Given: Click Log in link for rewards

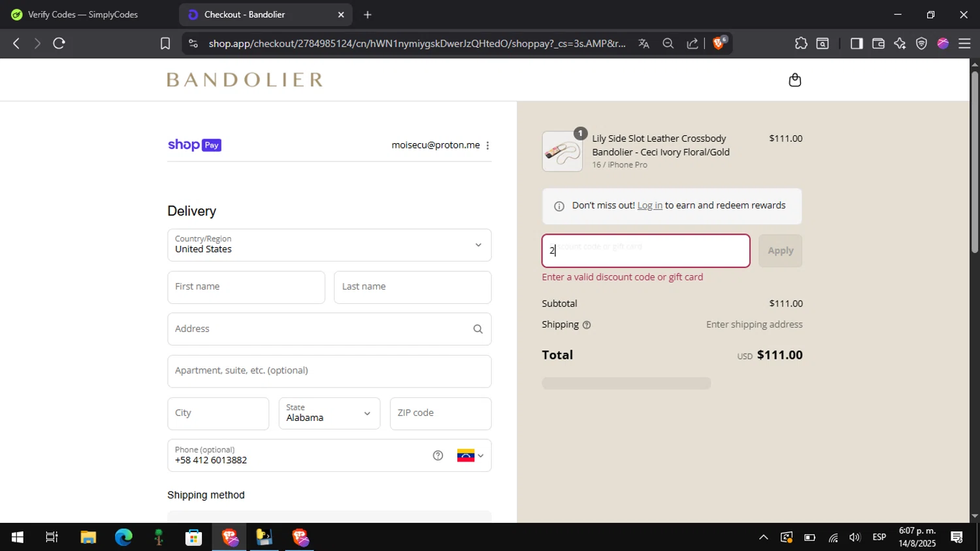Looking at the screenshot, I should point(649,205).
